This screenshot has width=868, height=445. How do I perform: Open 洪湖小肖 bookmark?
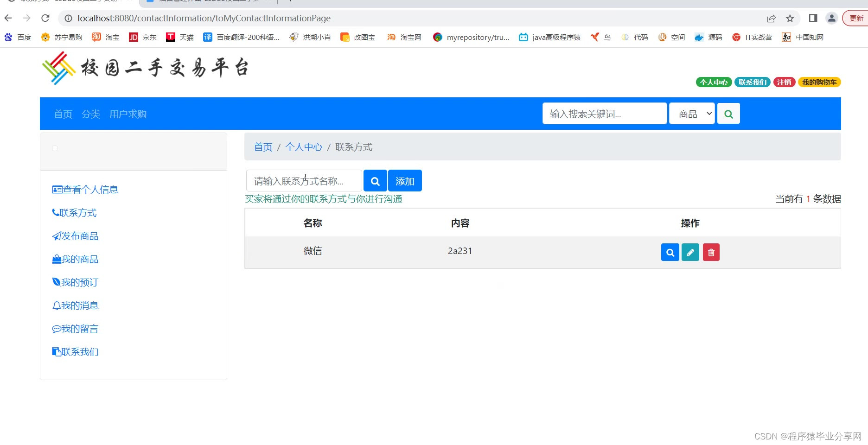tap(310, 37)
